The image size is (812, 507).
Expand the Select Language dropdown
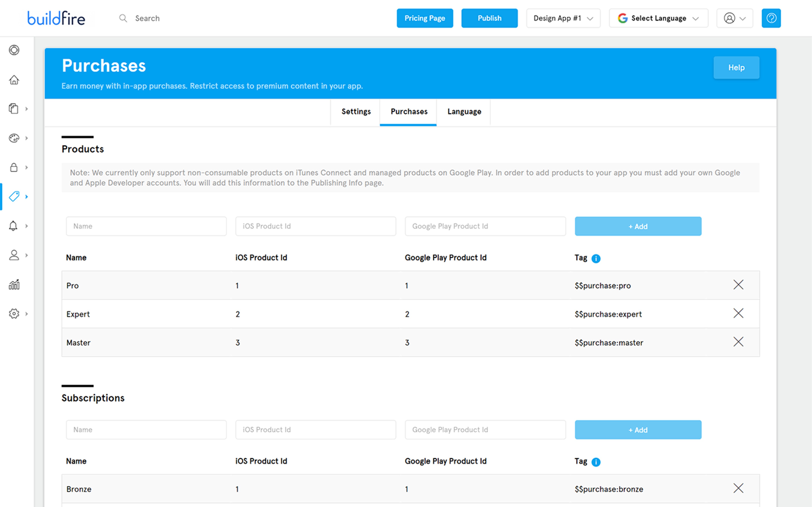[x=658, y=18]
